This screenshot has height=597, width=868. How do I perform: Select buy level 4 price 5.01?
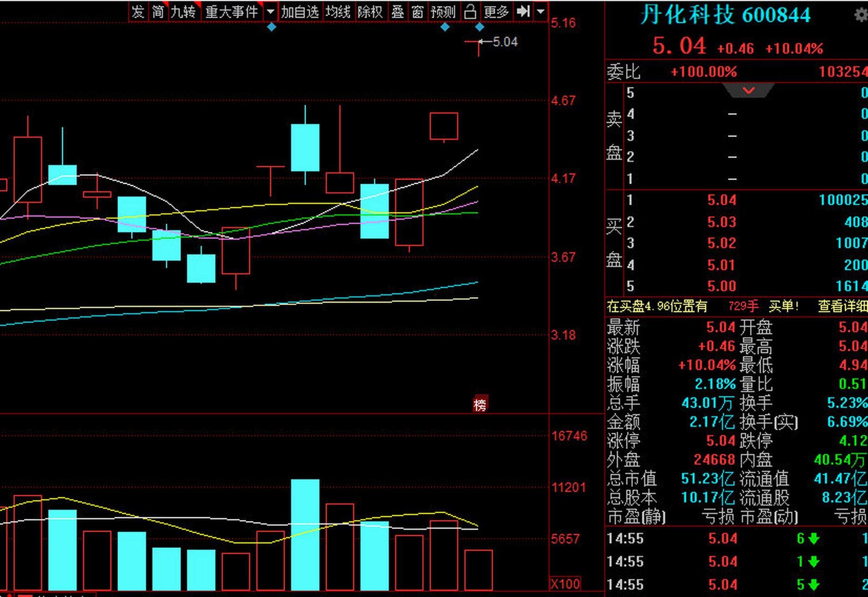pyautogui.click(x=722, y=265)
